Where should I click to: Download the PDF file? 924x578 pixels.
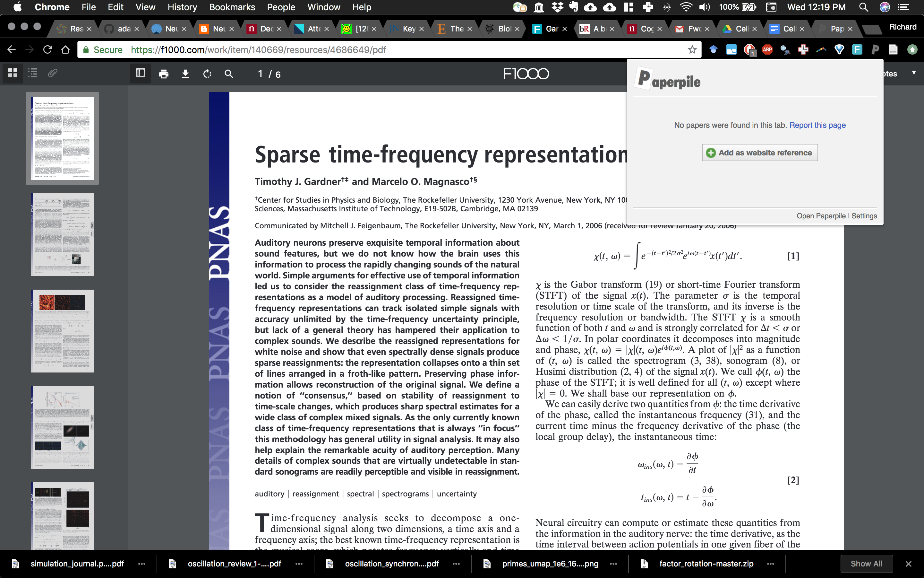pos(185,74)
